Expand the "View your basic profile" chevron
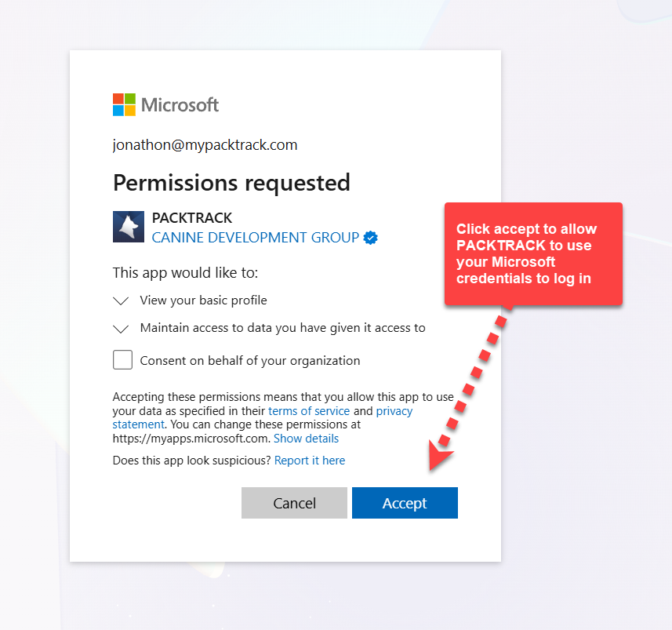This screenshot has width=672, height=630. tap(121, 300)
